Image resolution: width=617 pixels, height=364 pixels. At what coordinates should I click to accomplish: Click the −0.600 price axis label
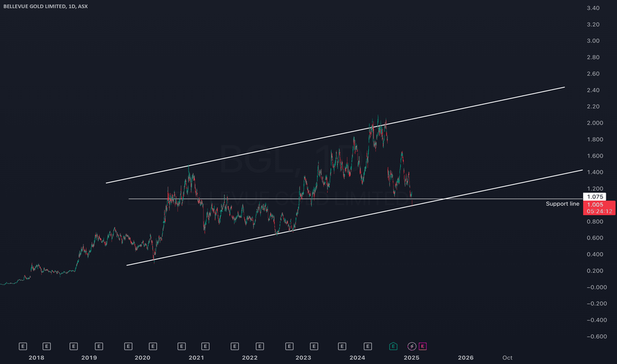(x=596, y=336)
